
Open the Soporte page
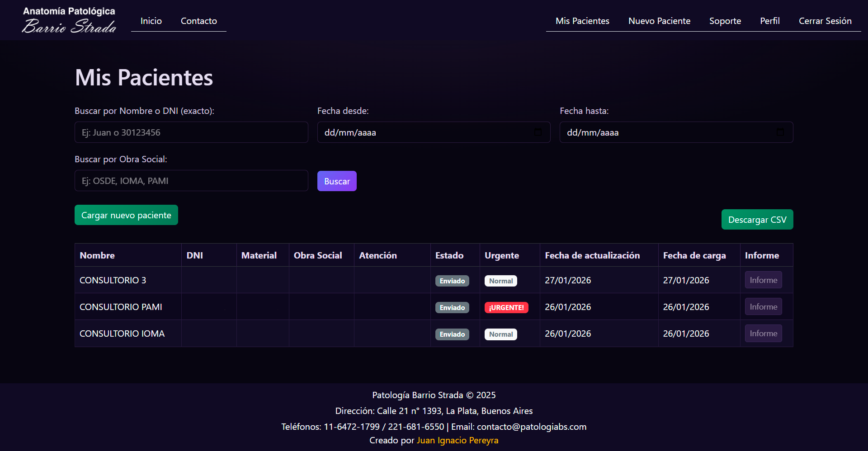click(x=725, y=21)
